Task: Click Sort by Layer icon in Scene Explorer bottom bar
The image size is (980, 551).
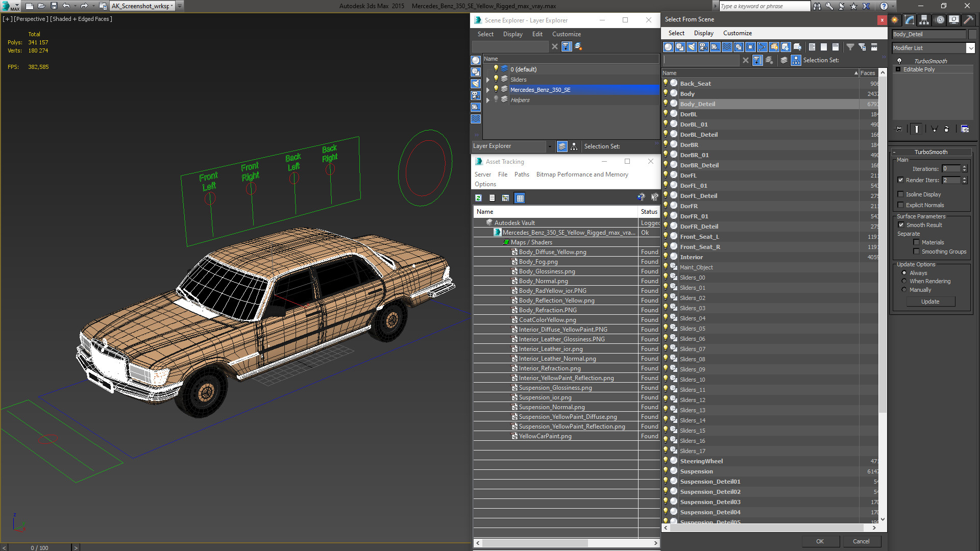Action: click(562, 146)
